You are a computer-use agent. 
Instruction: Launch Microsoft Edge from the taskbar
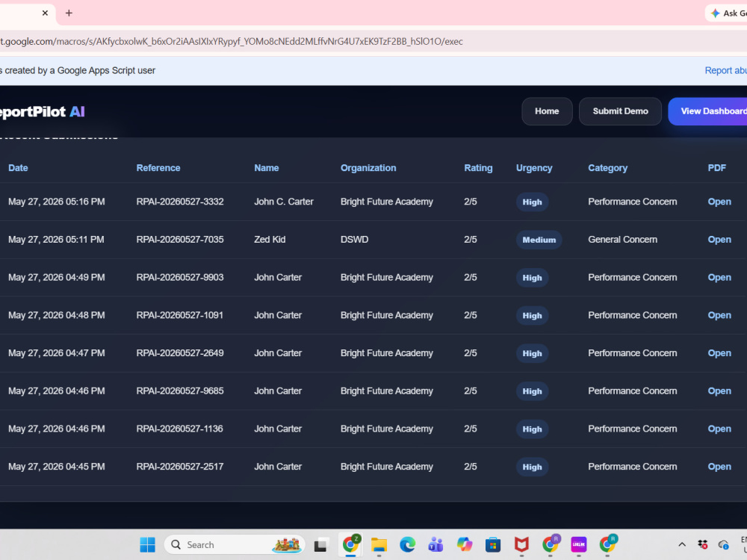(407, 544)
